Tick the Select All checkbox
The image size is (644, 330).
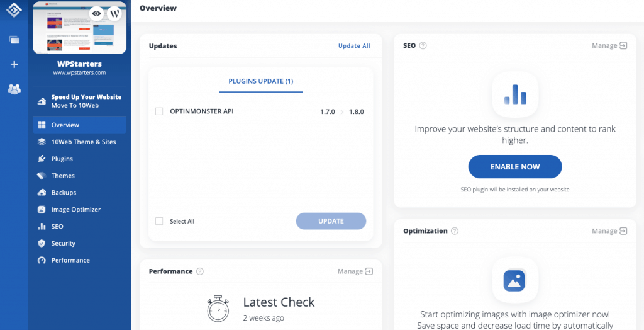click(x=159, y=222)
